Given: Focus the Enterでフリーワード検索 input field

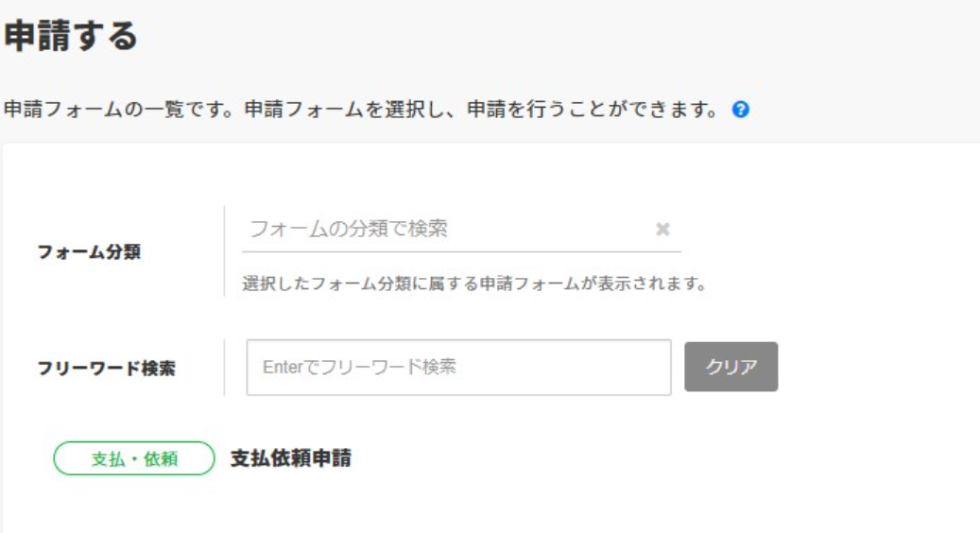Looking at the screenshot, I should (x=458, y=367).
